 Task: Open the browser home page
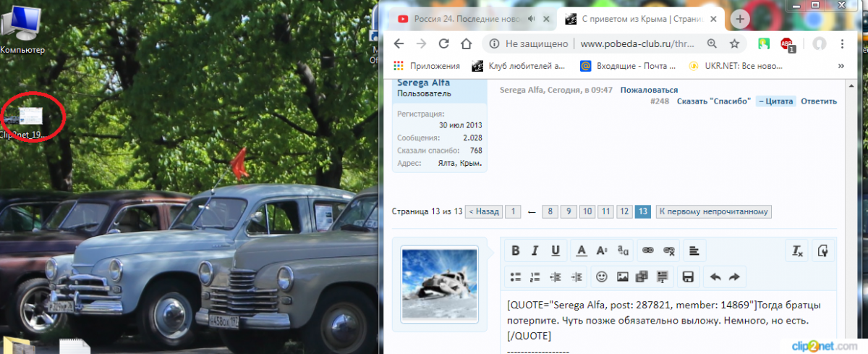tap(467, 43)
